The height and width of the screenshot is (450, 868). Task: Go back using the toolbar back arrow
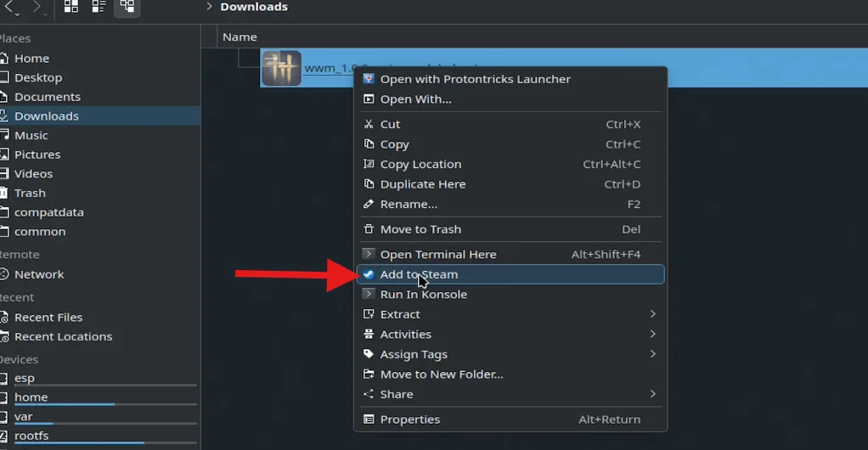click(x=10, y=7)
